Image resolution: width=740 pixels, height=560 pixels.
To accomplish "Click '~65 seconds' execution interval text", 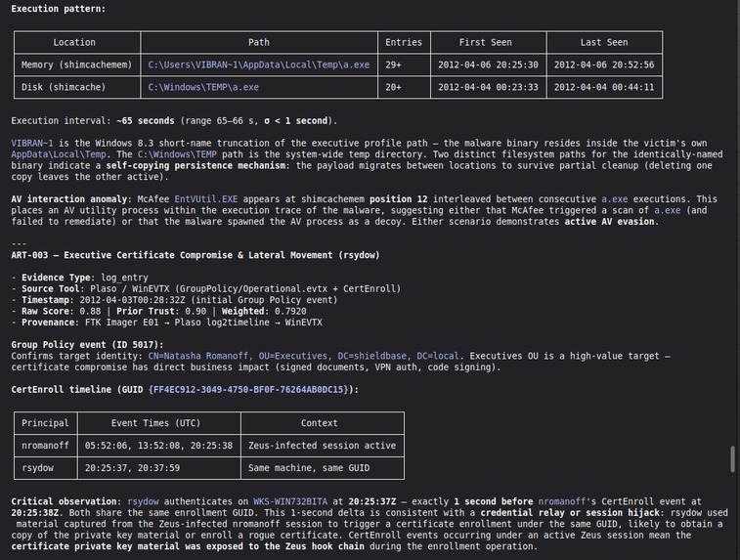I will [146, 121].
